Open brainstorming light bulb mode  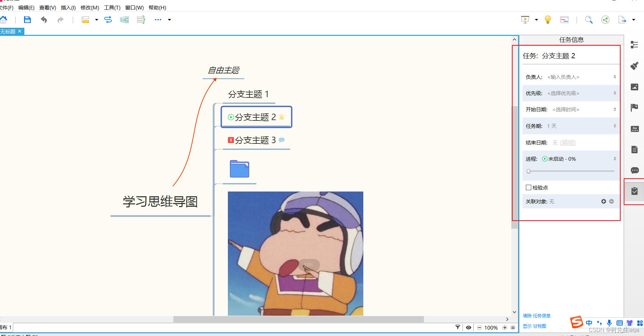click(548, 20)
